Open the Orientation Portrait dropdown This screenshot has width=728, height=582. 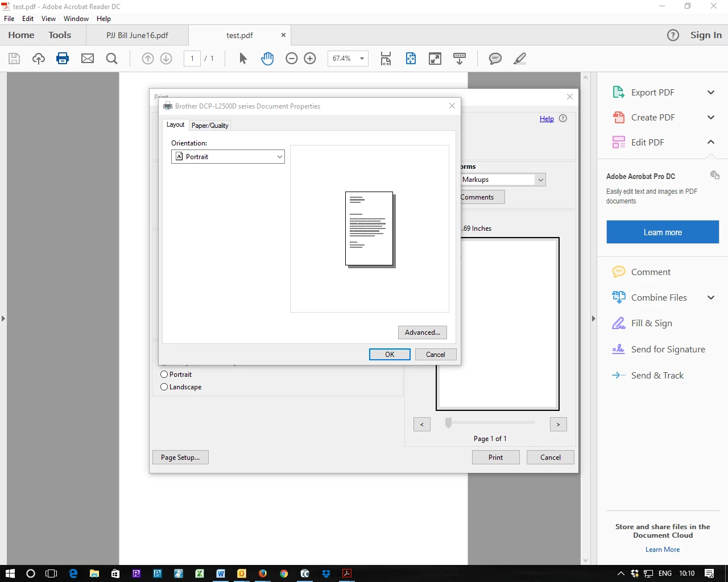coord(228,157)
